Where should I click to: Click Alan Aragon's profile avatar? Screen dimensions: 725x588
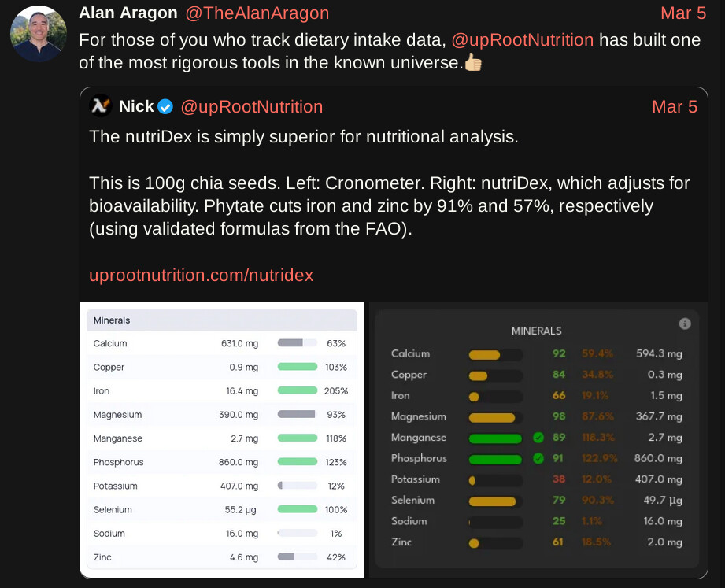coord(38,34)
